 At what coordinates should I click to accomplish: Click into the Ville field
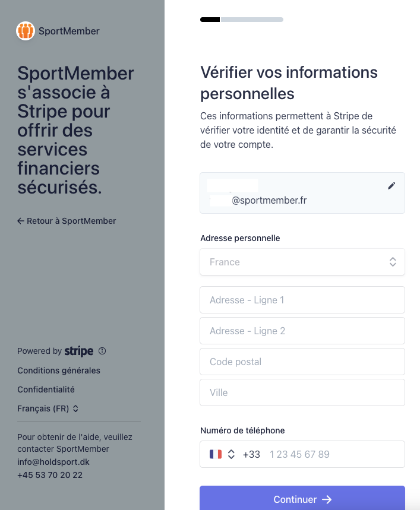(302, 392)
